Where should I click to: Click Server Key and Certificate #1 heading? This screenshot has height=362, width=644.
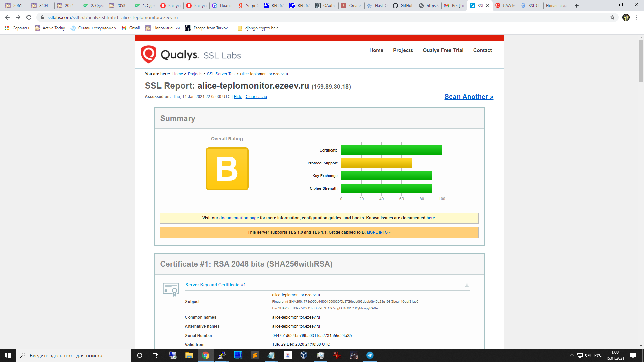click(x=215, y=285)
